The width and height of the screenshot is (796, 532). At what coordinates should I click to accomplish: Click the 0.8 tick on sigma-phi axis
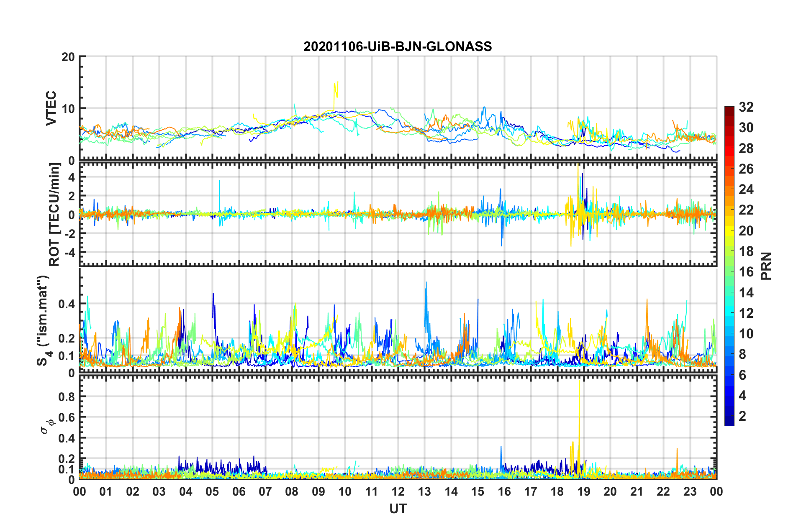click(67, 396)
